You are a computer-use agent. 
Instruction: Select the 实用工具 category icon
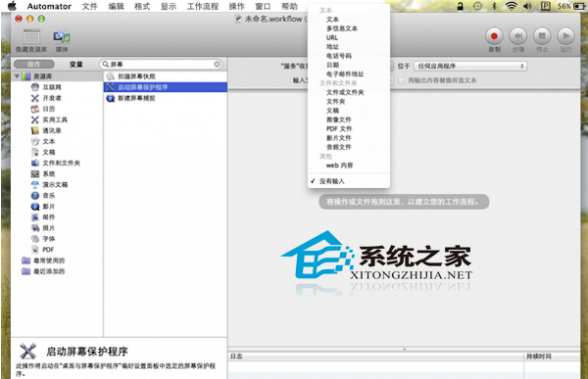coord(35,119)
